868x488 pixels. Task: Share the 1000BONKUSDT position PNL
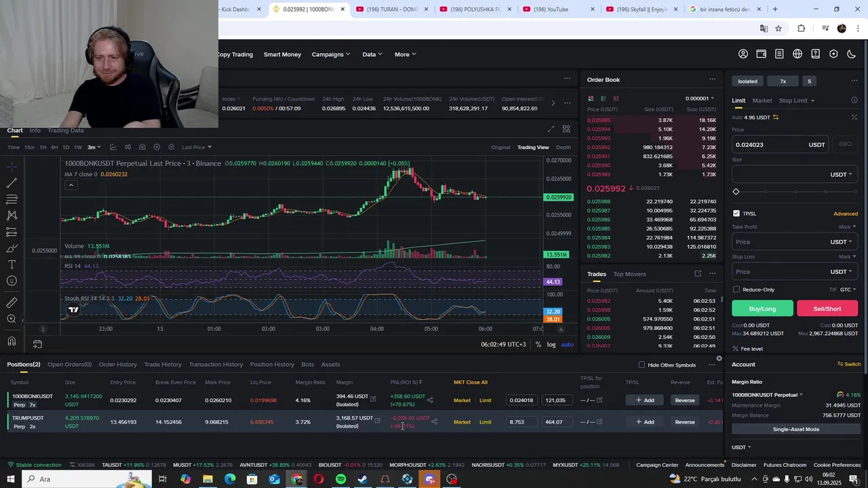coord(430,400)
